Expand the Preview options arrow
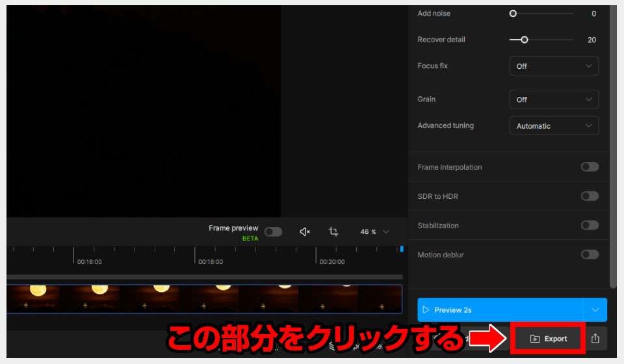This screenshot has width=624, height=364. pyautogui.click(x=595, y=310)
